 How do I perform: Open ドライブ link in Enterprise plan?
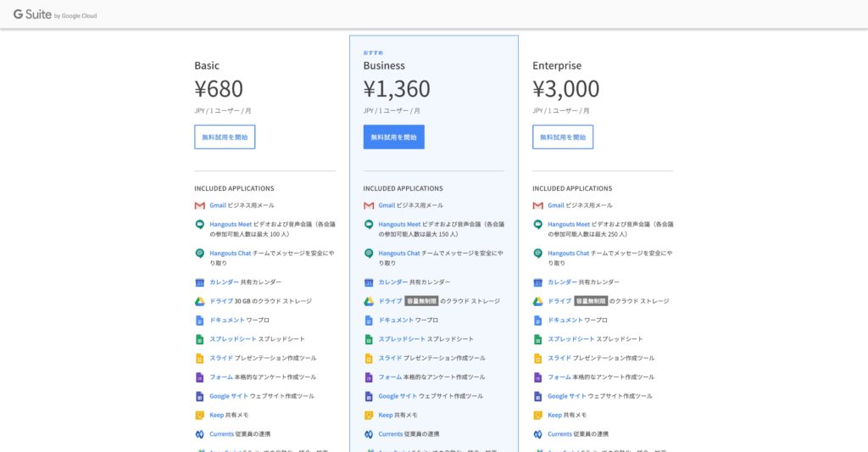(x=559, y=301)
